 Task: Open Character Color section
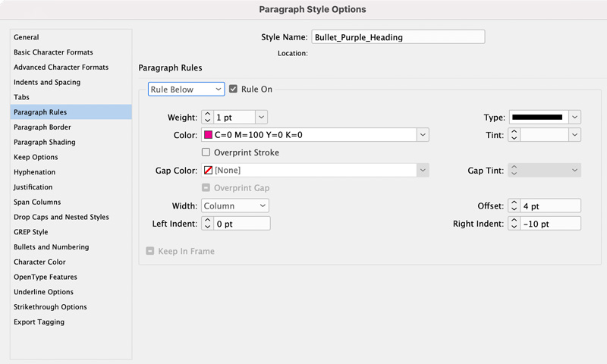tap(71, 262)
